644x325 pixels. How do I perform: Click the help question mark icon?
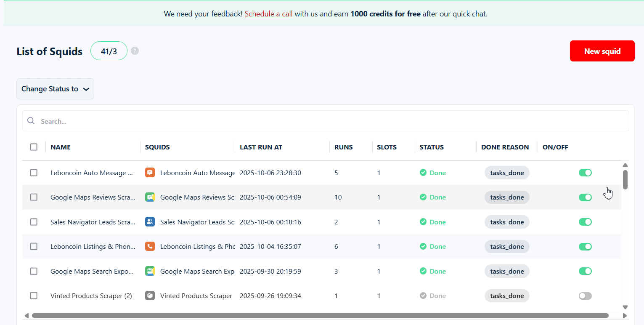135,51
